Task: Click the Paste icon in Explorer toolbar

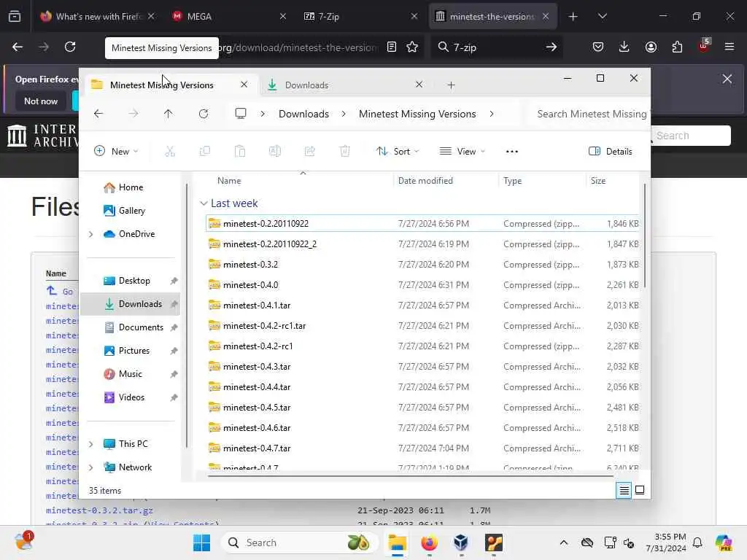Action: pos(239,152)
